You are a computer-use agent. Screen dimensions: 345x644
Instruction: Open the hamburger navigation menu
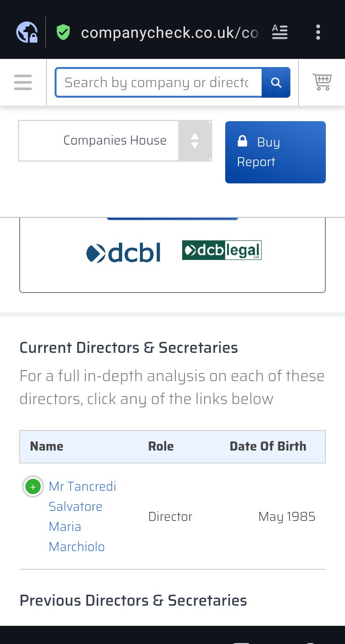point(23,82)
